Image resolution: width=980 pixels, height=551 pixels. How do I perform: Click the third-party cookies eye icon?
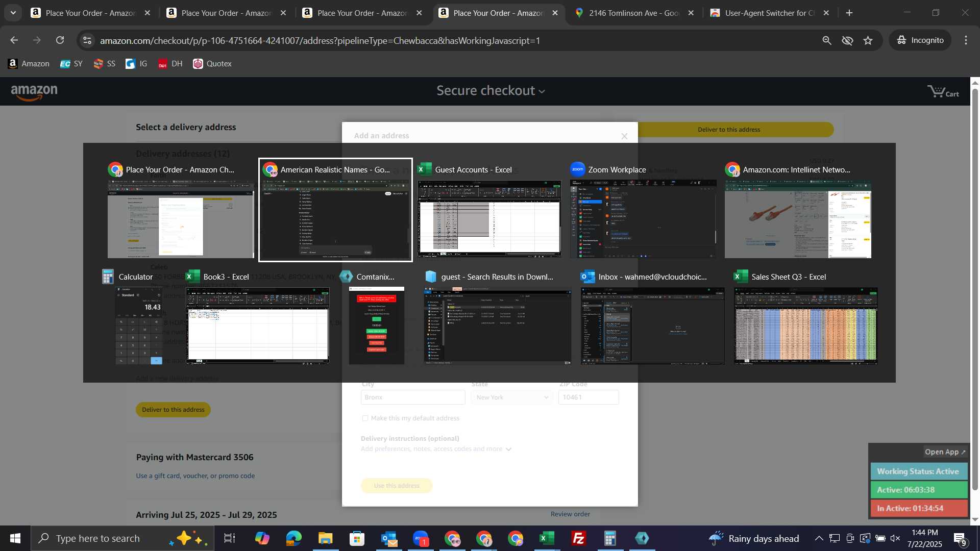[x=847, y=40]
